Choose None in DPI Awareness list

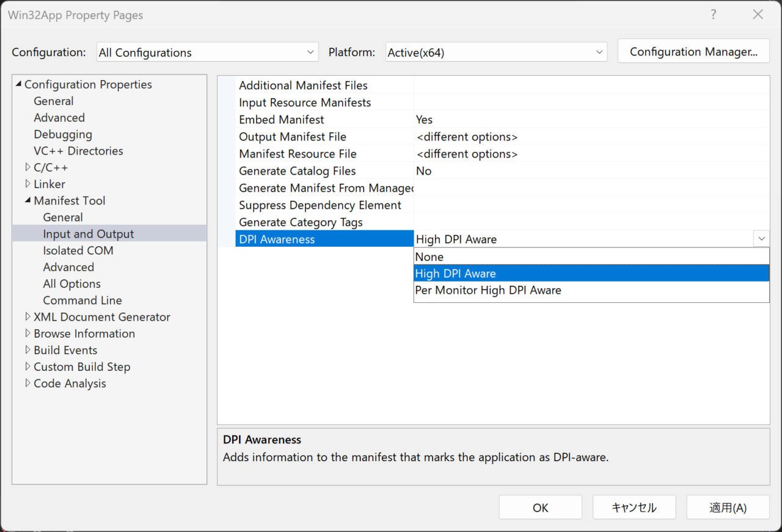tap(429, 257)
